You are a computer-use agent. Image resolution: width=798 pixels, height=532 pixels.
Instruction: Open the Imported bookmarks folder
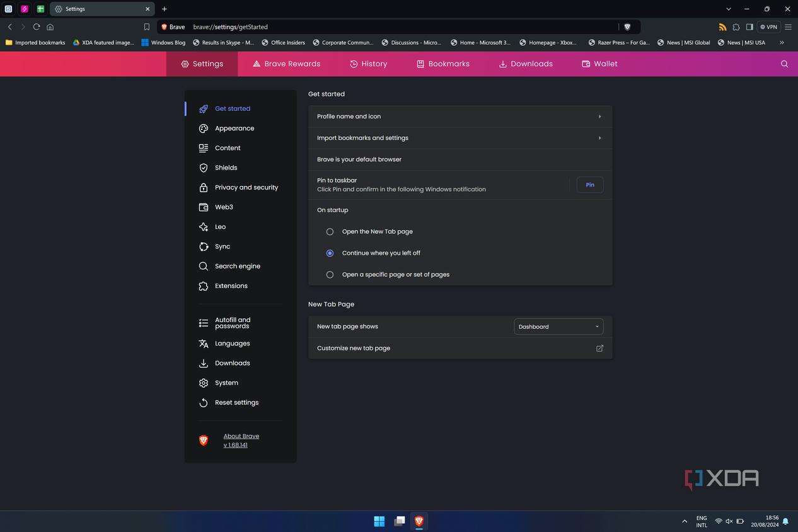coord(35,42)
